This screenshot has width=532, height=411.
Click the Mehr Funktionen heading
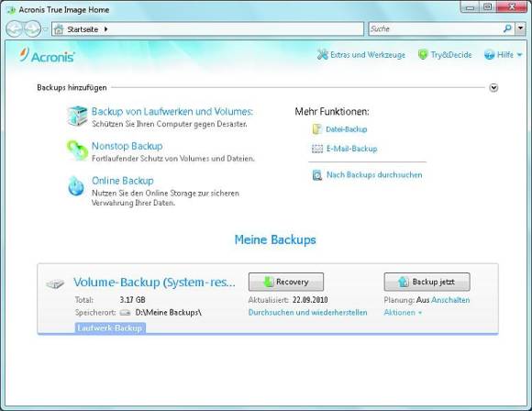(x=332, y=111)
